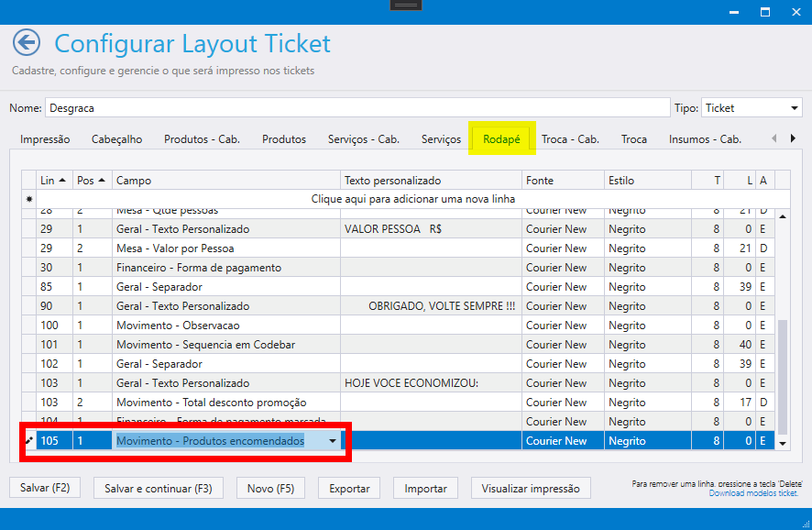
Task: Select 'Geral - Separador' cell on line 85
Action: (x=226, y=286)
